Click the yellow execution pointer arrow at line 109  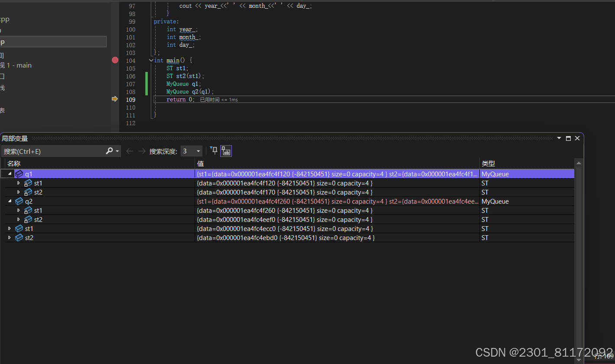coord(114,99)
